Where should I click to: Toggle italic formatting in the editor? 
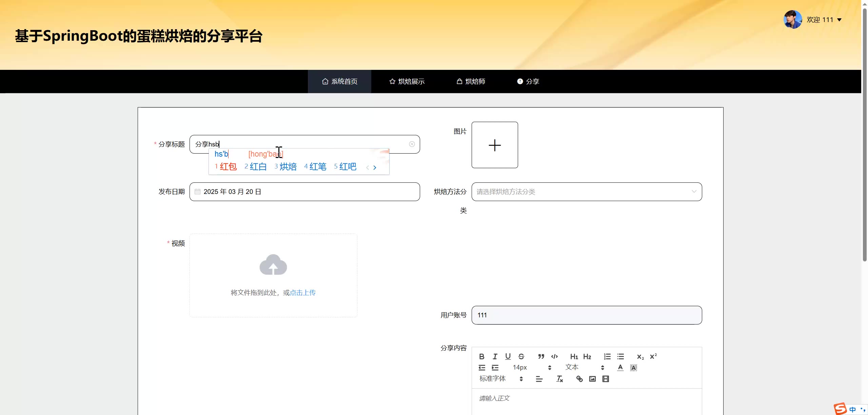pos(495,356)
